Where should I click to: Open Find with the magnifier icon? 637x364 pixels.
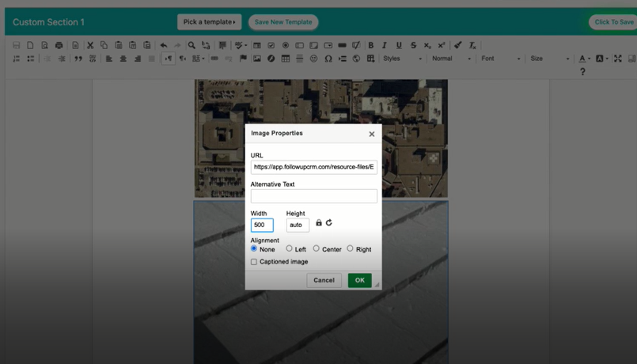coord(191,45)
